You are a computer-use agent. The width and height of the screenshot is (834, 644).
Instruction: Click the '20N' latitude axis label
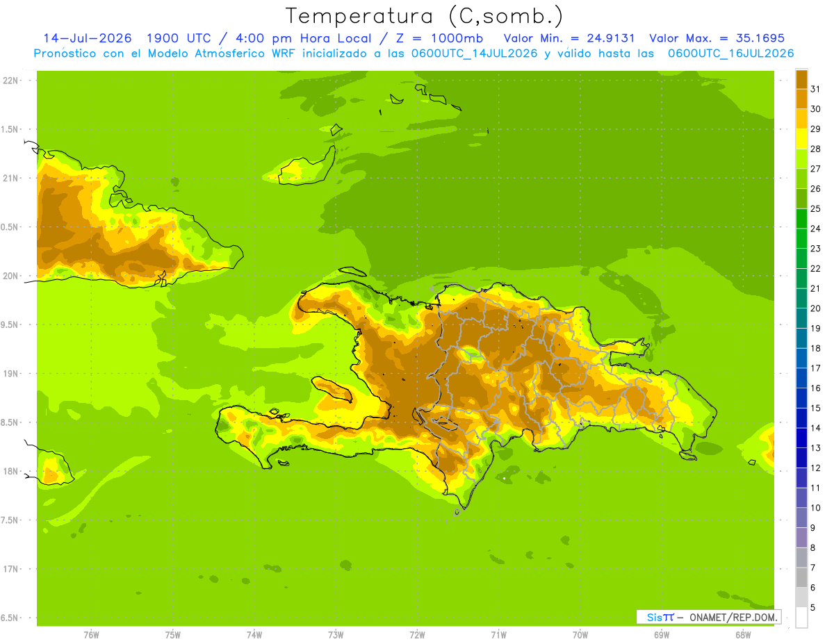[10, 276]
